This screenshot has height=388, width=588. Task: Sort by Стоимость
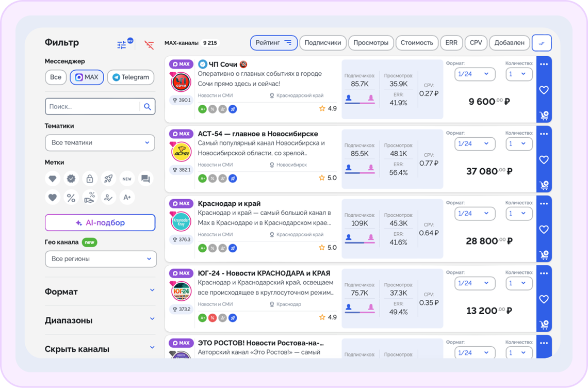click(x=417, y=43)
